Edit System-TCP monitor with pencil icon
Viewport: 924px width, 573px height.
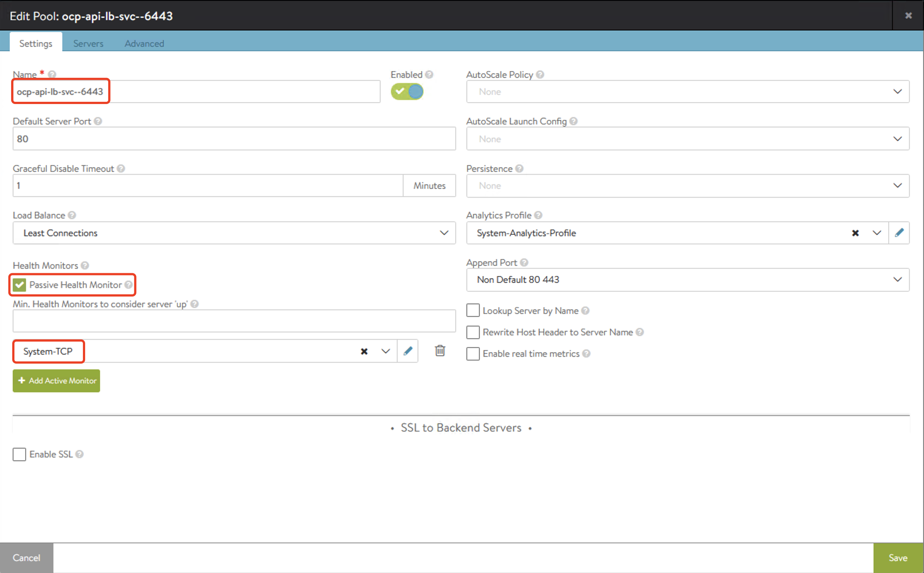(x=408, y=351)
